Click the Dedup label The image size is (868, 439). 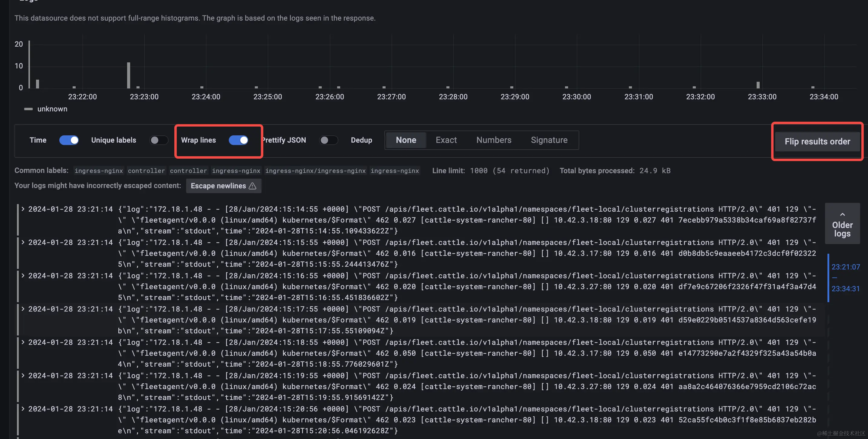pyautogui.click(x=361, y=140)
